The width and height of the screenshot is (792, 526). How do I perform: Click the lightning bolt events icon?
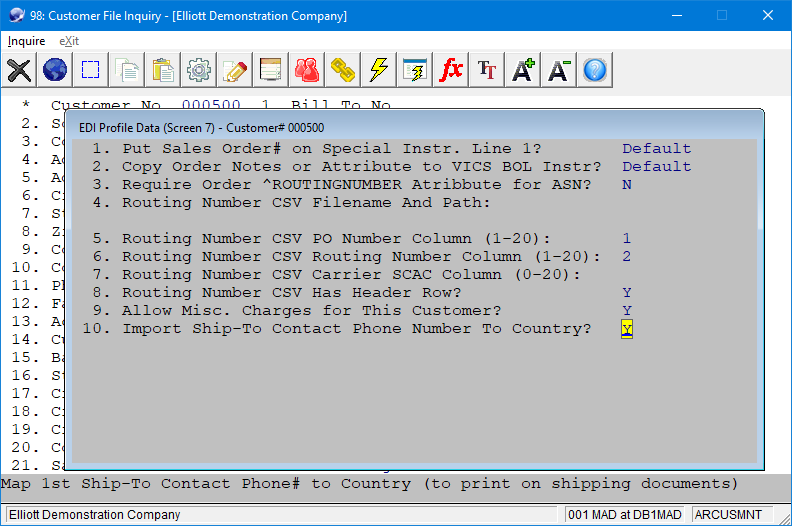(x=378, y=70)
